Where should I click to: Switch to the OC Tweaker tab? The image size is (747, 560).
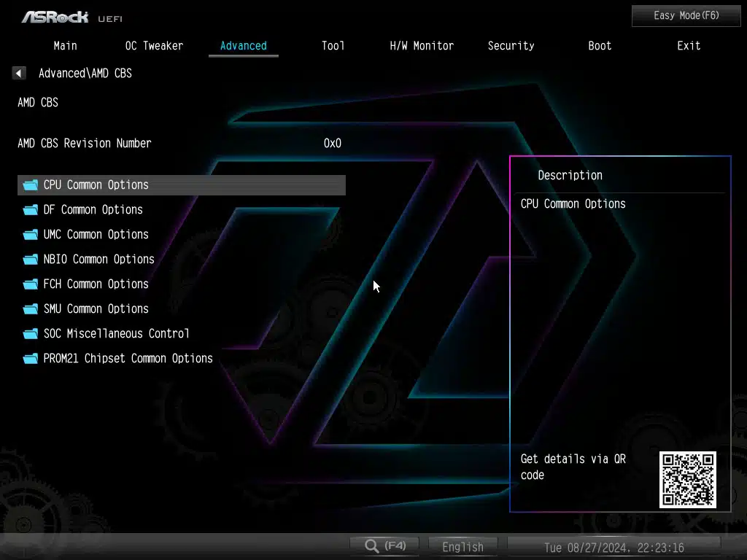coord(154,46)
